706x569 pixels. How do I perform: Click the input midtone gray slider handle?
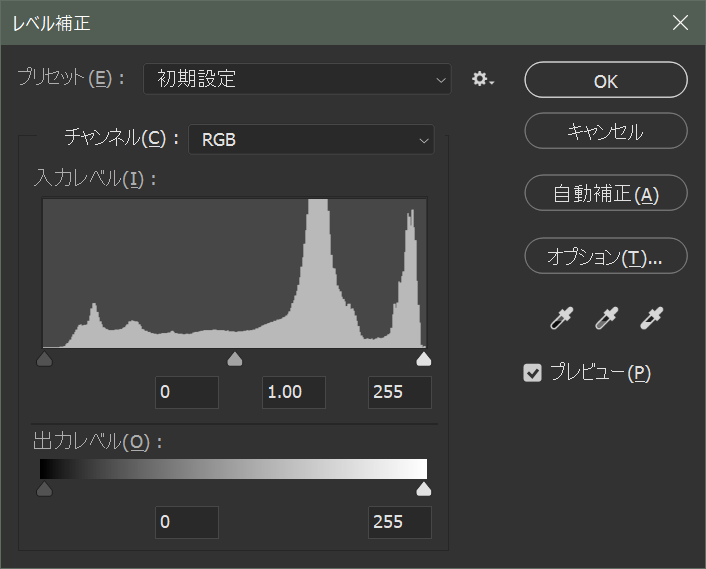(235, 359)
